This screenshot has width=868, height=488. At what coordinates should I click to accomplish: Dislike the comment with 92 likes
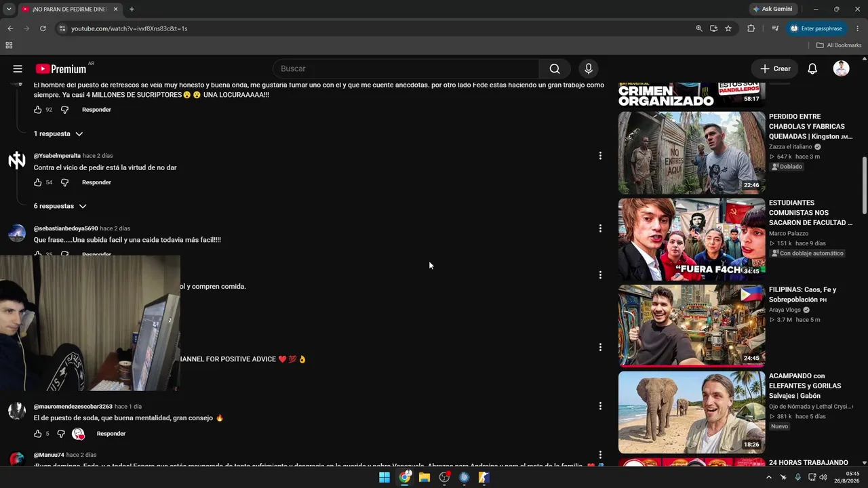click(65, 110)
